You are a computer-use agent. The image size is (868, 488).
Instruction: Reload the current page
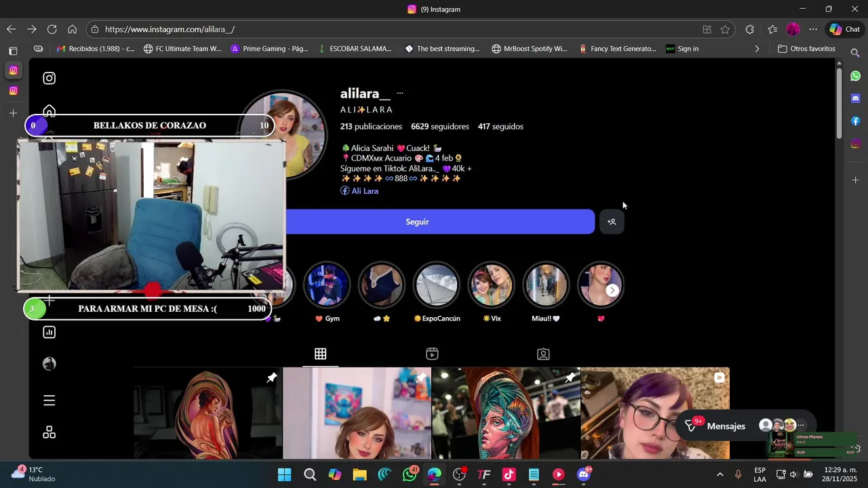pyautogui.click(x=52, y=29)
